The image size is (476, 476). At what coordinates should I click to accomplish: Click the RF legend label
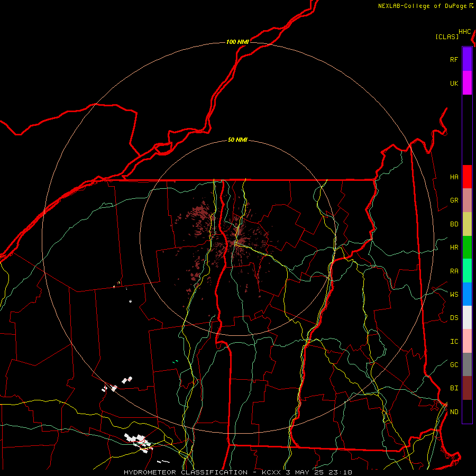click(x=454, y=59)
